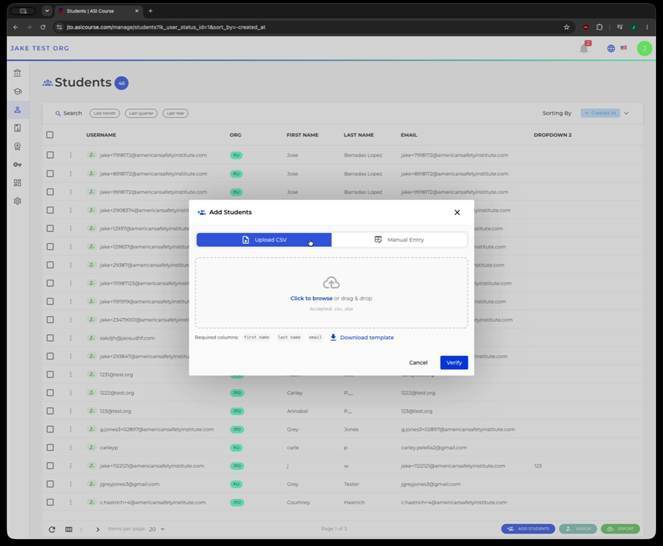The width and height of the screenshot is (663, 546).
Task: Open the notifications bell icon
Action: pos(584,48)
